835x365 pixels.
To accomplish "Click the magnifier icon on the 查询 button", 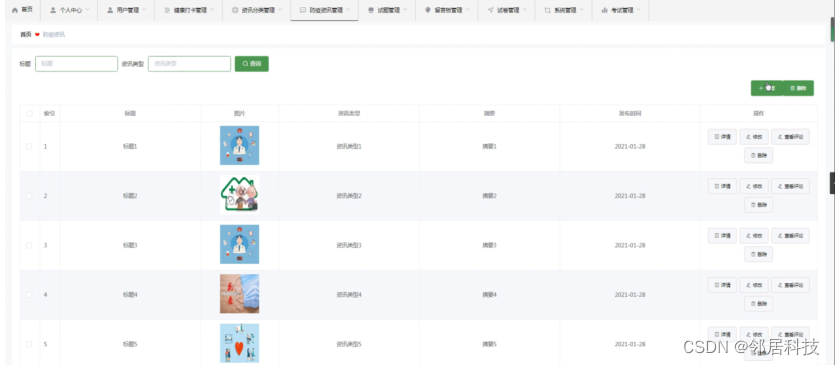I will point(245,64).
